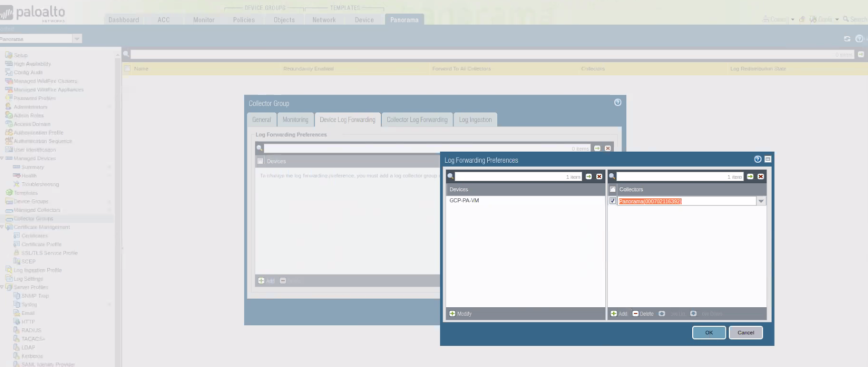Screen dimensions: 868x367
Task: Clear the Collectors filter with the red X
Action: pos(761,177)
